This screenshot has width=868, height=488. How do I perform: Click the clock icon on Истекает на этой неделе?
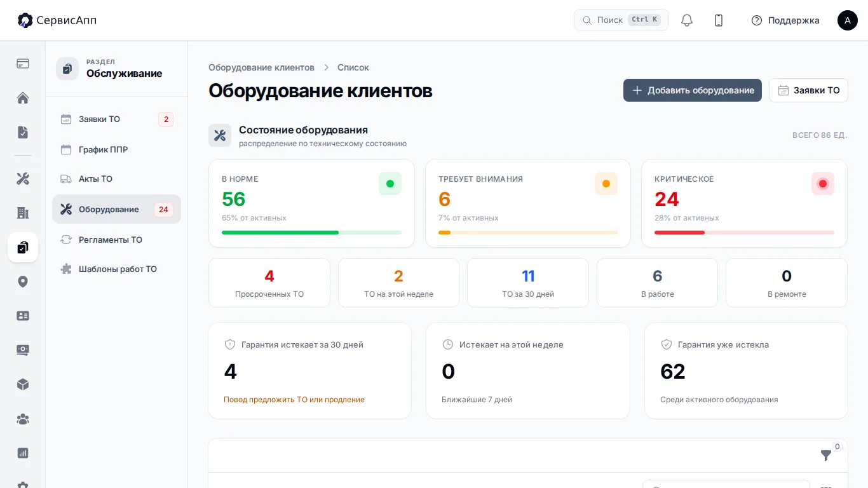[x=447, y=344]
